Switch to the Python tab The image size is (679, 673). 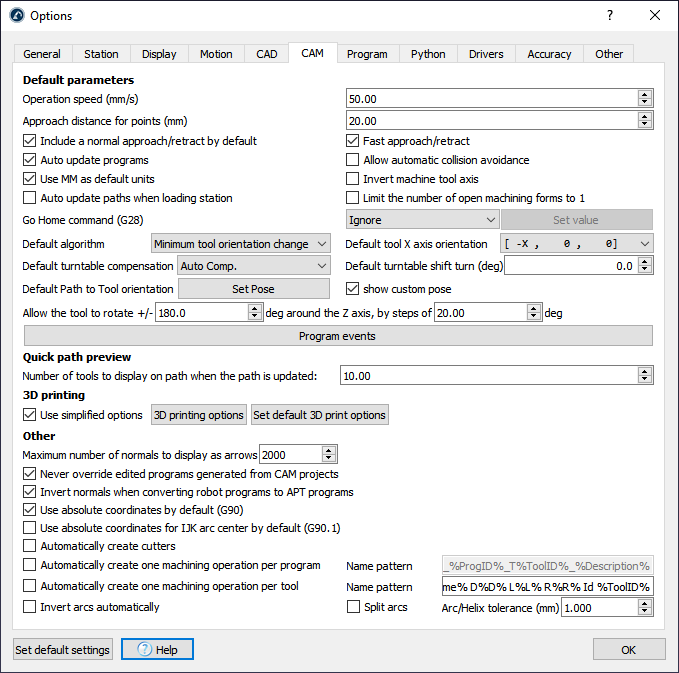428,54
